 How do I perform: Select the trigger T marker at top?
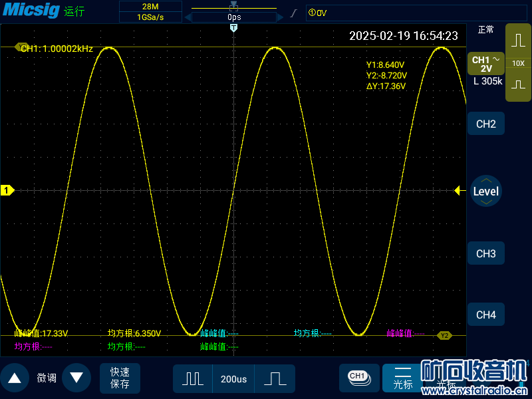(233, 28)
